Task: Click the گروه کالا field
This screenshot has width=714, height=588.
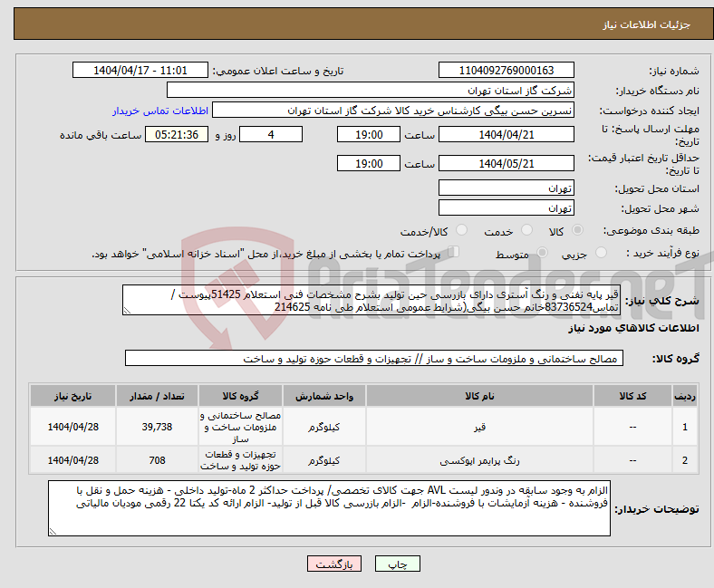Action: tap(374, 358)
